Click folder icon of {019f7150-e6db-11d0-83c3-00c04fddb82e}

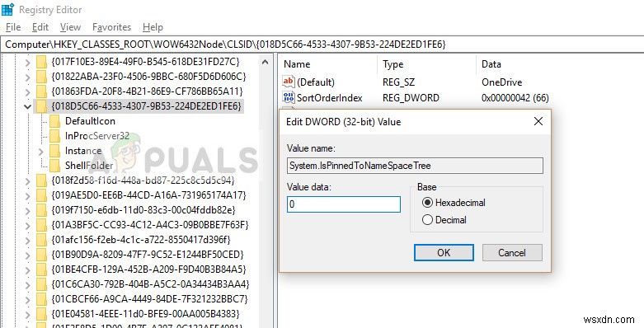pyautogui.click(x=41, y=210)
